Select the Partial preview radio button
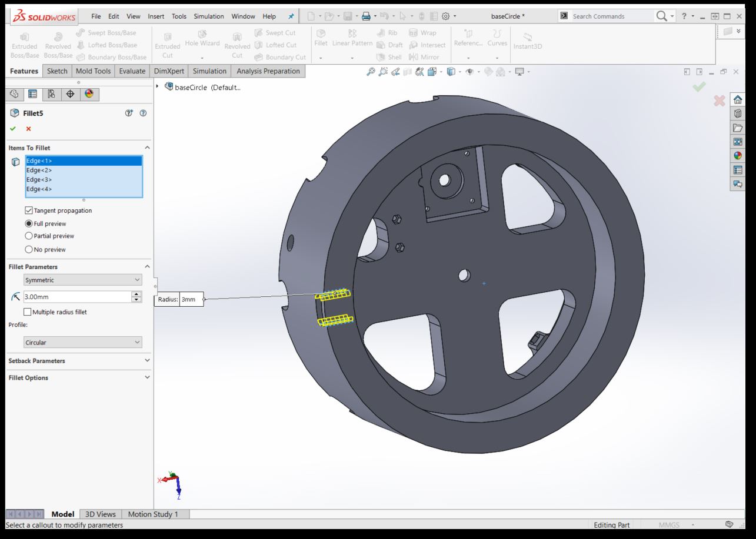 29,236
